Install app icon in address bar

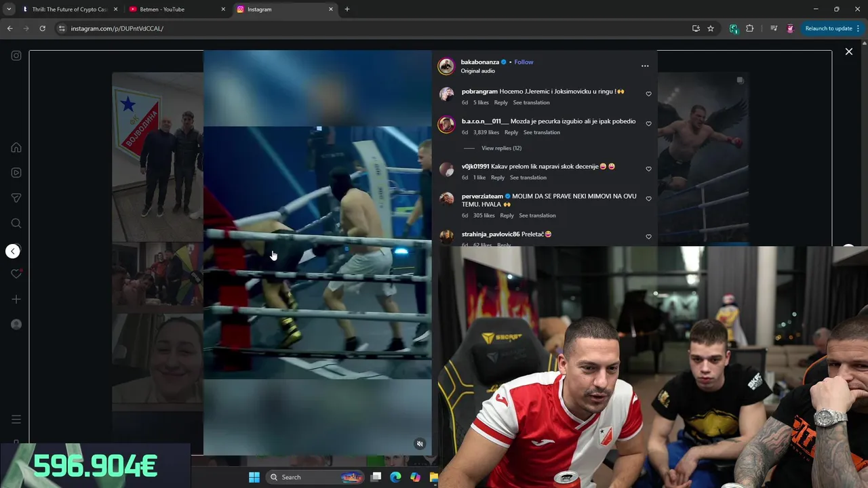pyautogui.click(x=696, y=28)
